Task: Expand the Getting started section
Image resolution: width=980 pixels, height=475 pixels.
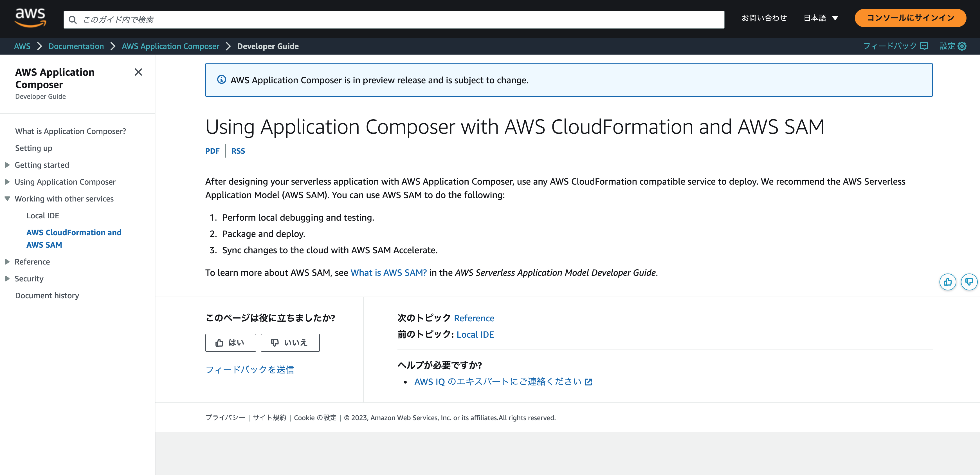Action: coord(7,165)
